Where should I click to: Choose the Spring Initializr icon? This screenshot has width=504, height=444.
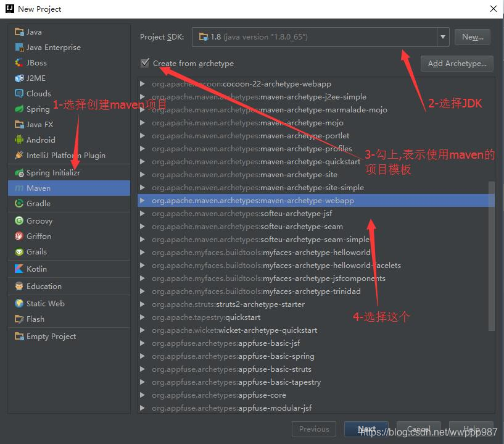click(19, 173)
